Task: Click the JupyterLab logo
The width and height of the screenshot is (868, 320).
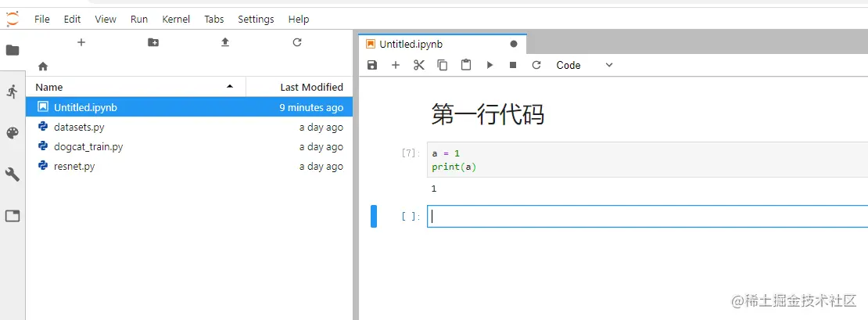Action: pyautogui.click(x=13, y=19)
